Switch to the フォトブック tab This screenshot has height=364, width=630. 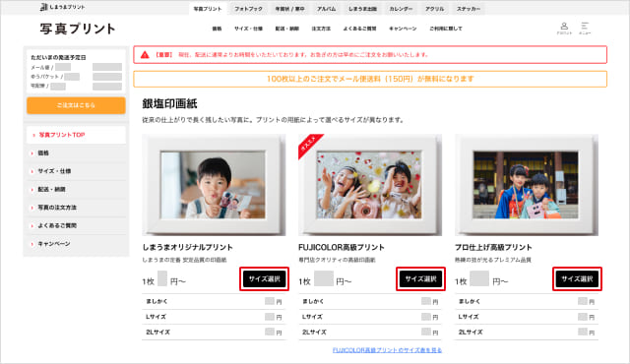pos(248,9)
